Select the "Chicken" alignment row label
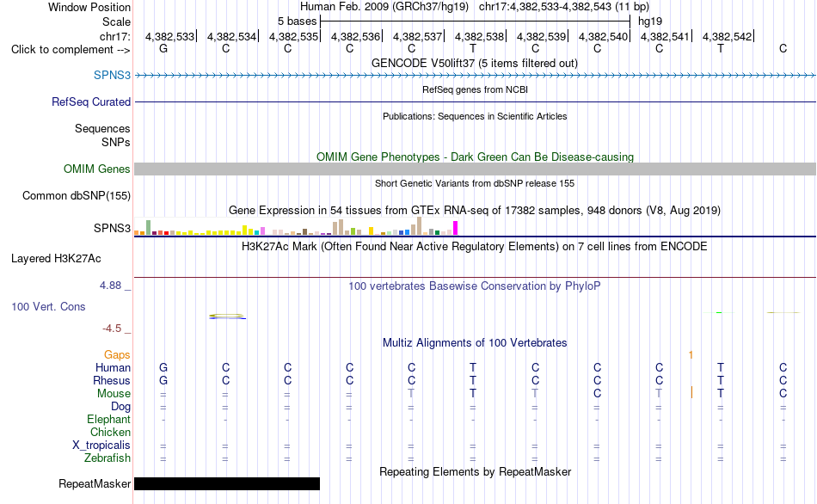Viewport: 817px width, 504px height. [110, 432]
